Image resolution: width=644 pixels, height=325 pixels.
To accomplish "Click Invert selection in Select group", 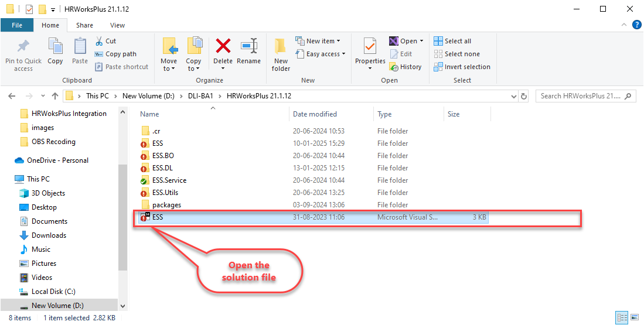I will (x=462, y=67).
